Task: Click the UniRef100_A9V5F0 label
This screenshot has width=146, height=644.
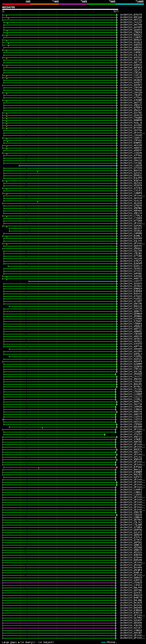Action: pos(131,85)
